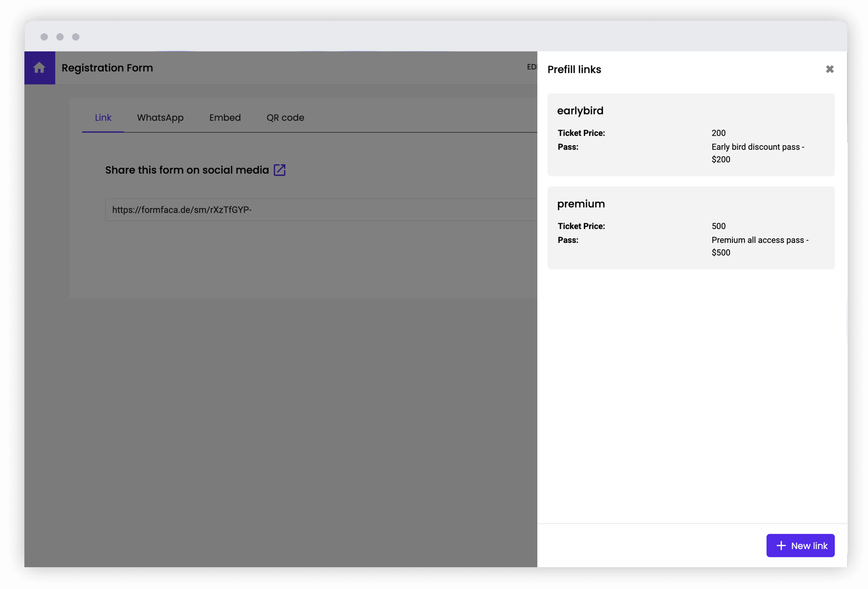Click the home icon on purple background

tap(39, 68)
